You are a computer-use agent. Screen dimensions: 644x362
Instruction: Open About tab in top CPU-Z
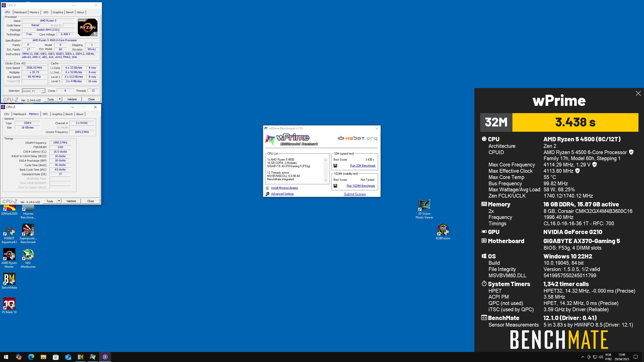pyautogui.click(x=80, y=12)
